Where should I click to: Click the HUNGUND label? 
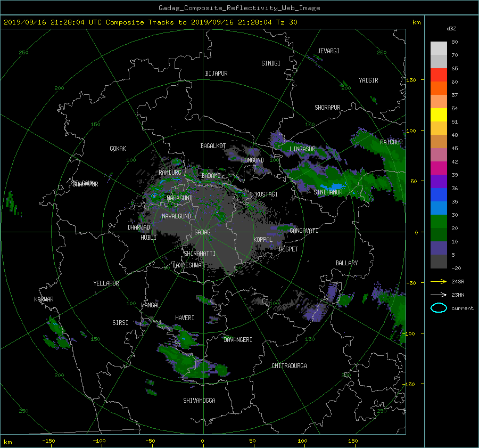tap(252, 160)
